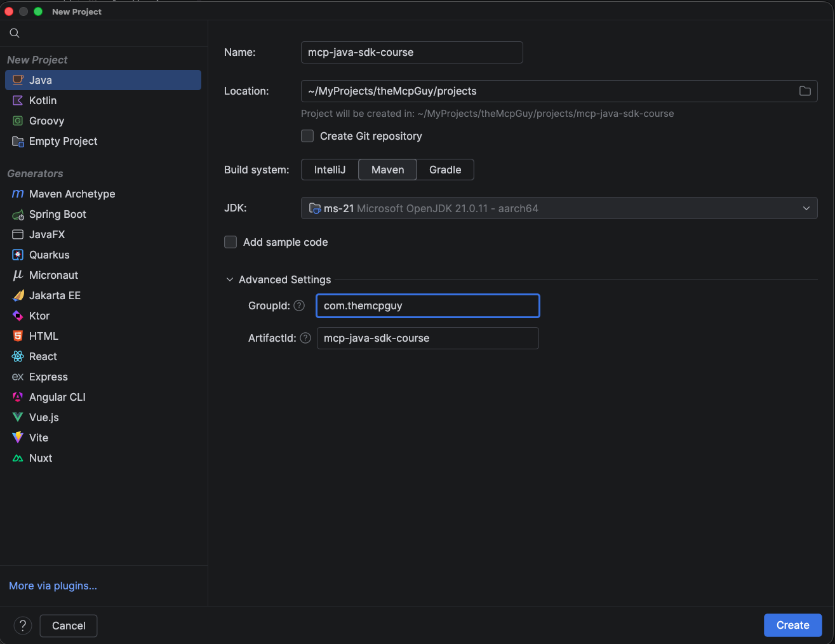Select Express generator label
The height and width of the screenshot is (644, 835).
coord(48,377)
